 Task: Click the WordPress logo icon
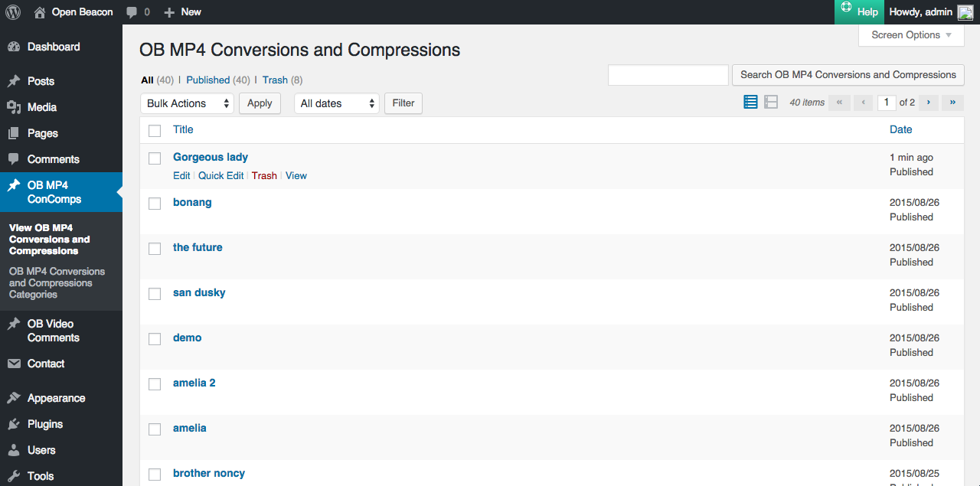[x=12, y=12]
